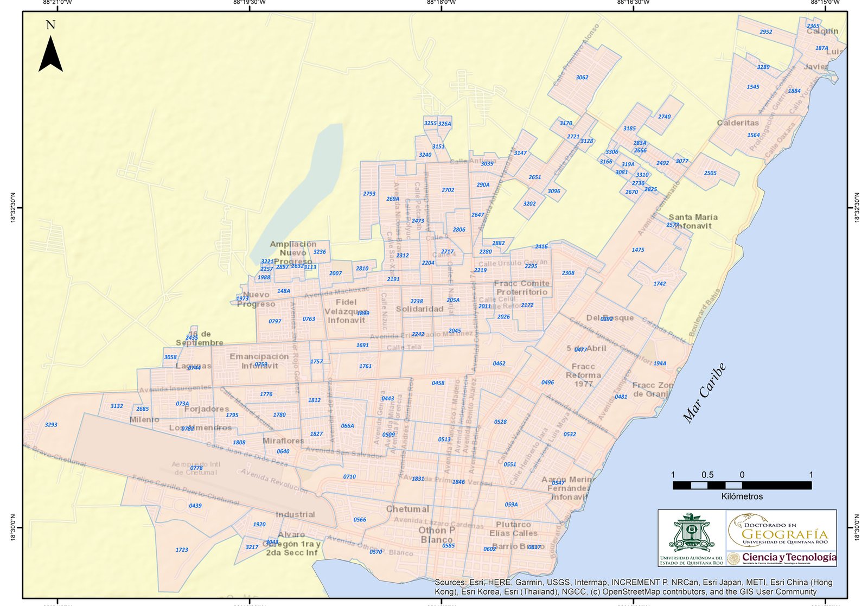Click the 'Emancipación Infonavit' label

[x=259, y=361]
